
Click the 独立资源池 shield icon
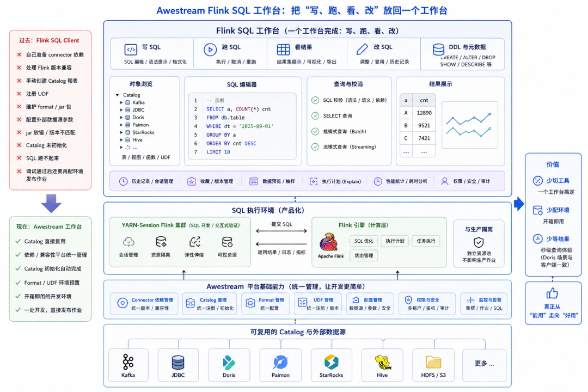pyautogui.click(x=479, y=242)
